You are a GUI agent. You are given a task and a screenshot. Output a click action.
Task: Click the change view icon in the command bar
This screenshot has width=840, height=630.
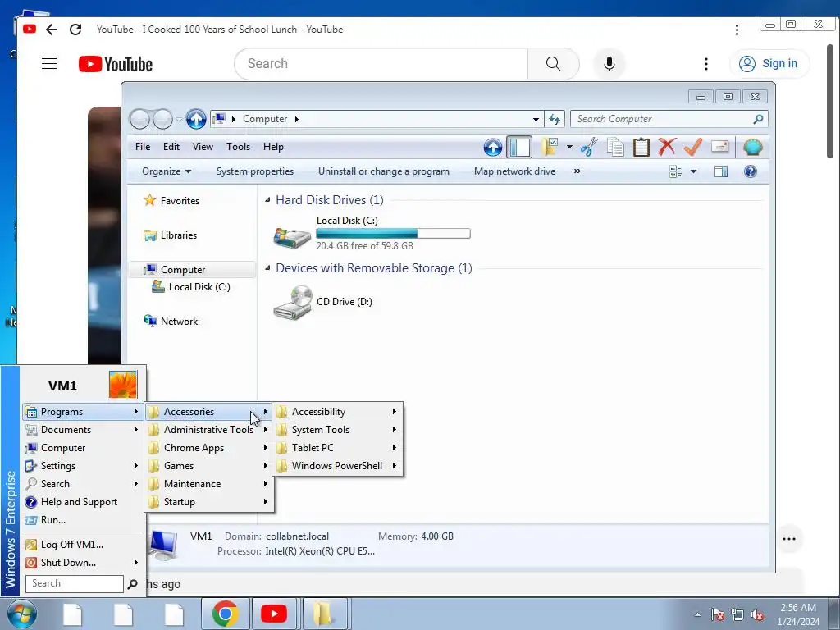pos(676,171)
